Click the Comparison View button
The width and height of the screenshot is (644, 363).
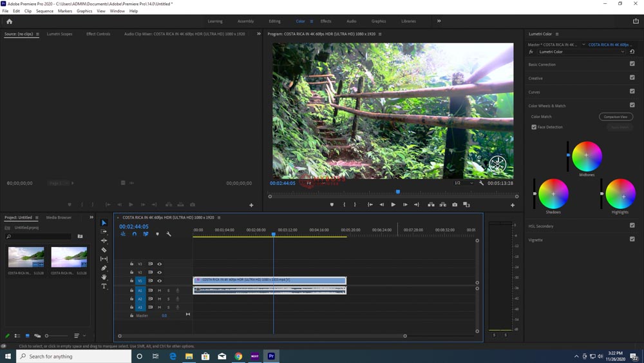(x=616, y=117)
